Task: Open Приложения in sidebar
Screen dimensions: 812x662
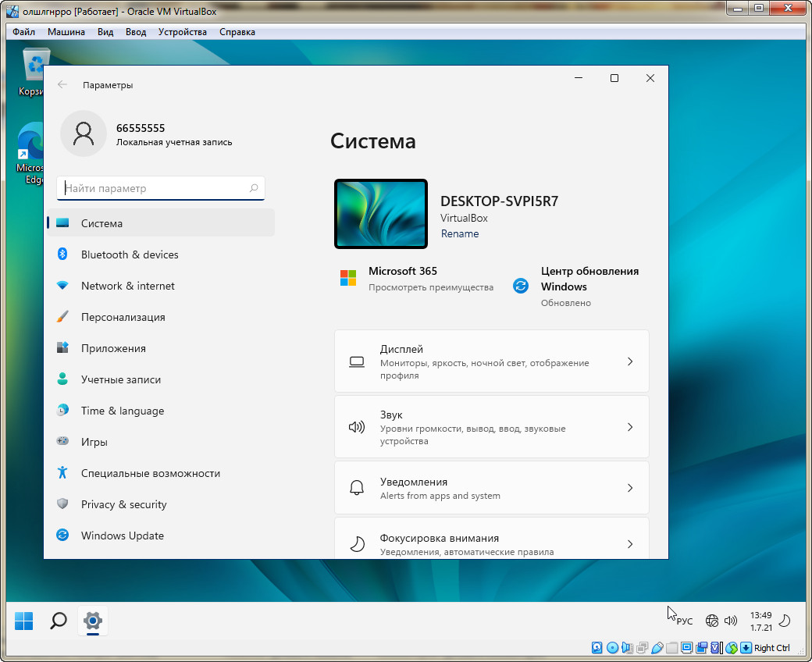Action: tap(113, 348)
